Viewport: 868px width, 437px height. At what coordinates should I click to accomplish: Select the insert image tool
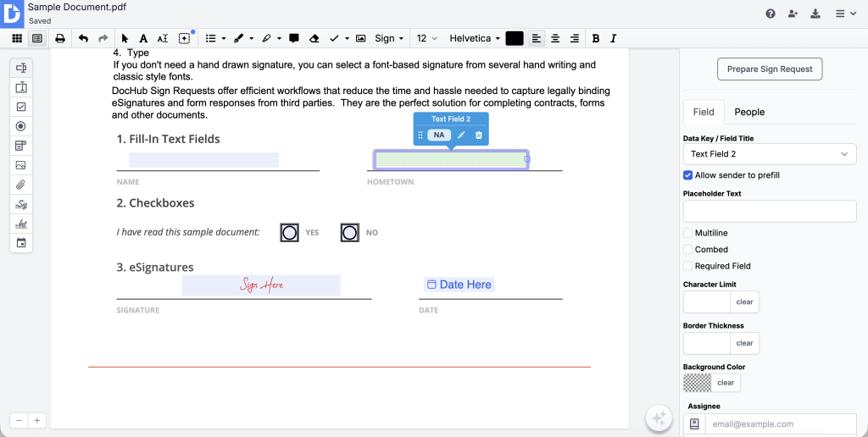point(360,38)
